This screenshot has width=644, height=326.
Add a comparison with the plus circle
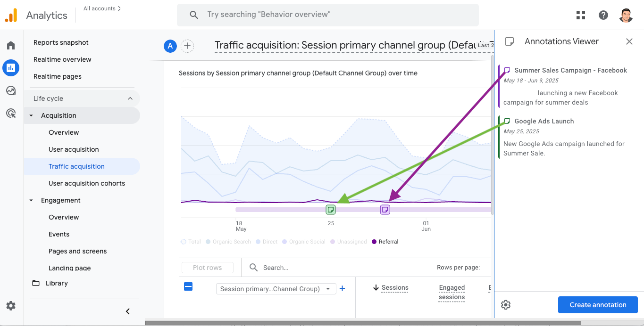click(x=187, y=46)
